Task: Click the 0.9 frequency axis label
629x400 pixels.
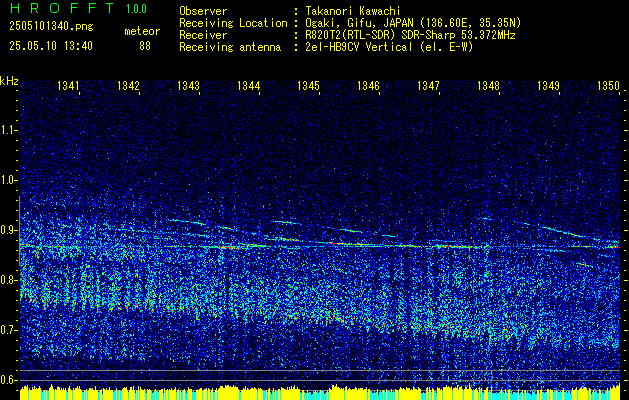Action: 9,230
